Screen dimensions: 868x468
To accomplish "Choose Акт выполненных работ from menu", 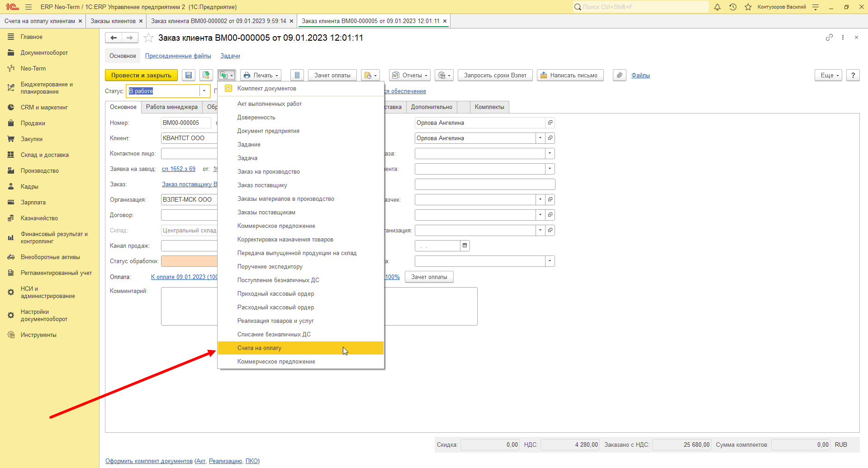I will tap(301, 104).
